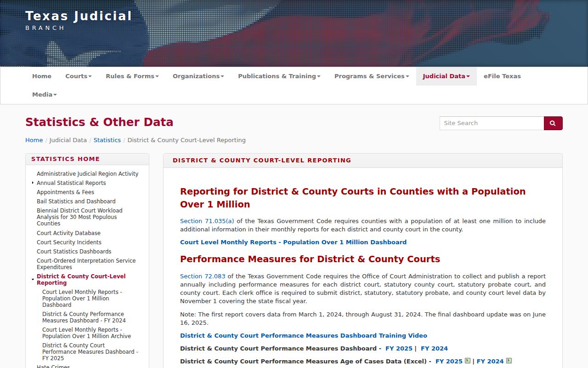
Task: Select Appointments & Fees in sidebar
Action: click(65, 192)
